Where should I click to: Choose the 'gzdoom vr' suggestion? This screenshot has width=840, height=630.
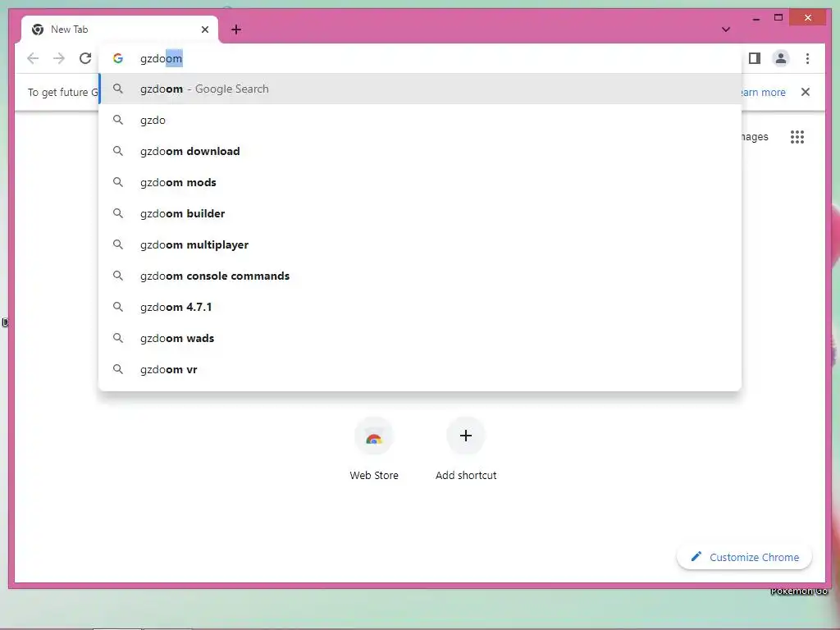click(x=421, y=369)
